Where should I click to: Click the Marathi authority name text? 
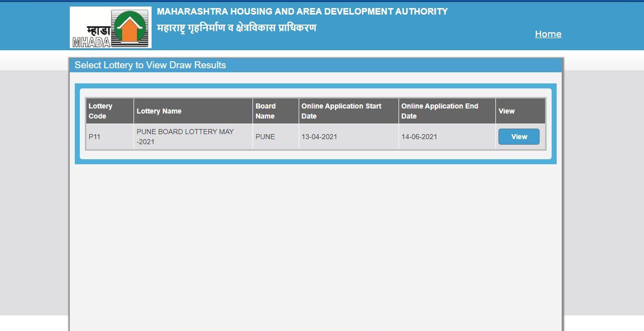point(235,28)
